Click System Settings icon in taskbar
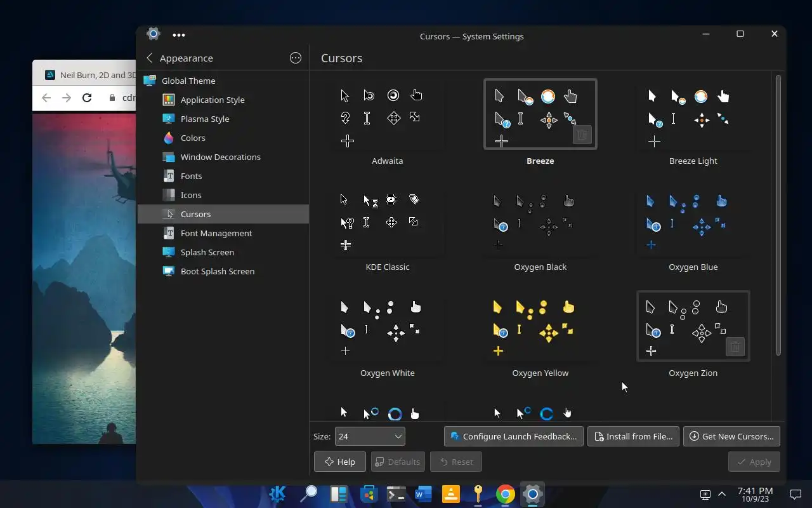This screenshot has width=812, height=508. [x=533, y=494]
